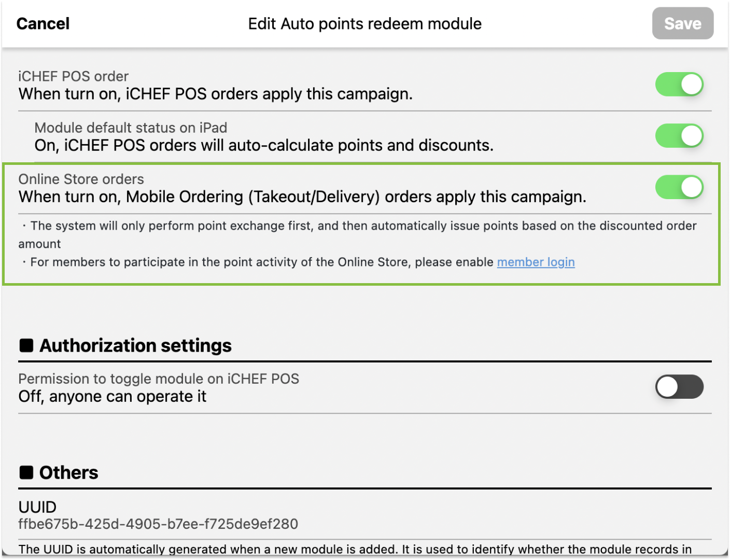Select the UUID value ffbe675b-425d-4905-b7ee-f725de9ef280

[x=158, y=524]
